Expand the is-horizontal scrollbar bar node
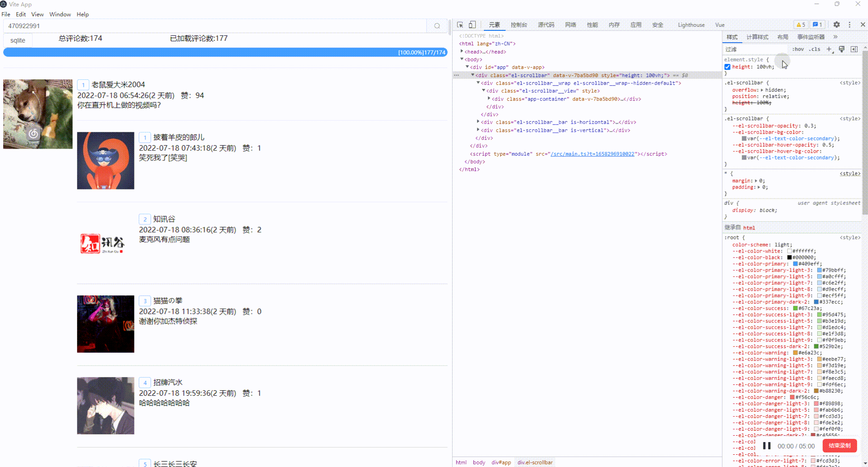Viewport: 868px width, 467px height. [478, 122]
